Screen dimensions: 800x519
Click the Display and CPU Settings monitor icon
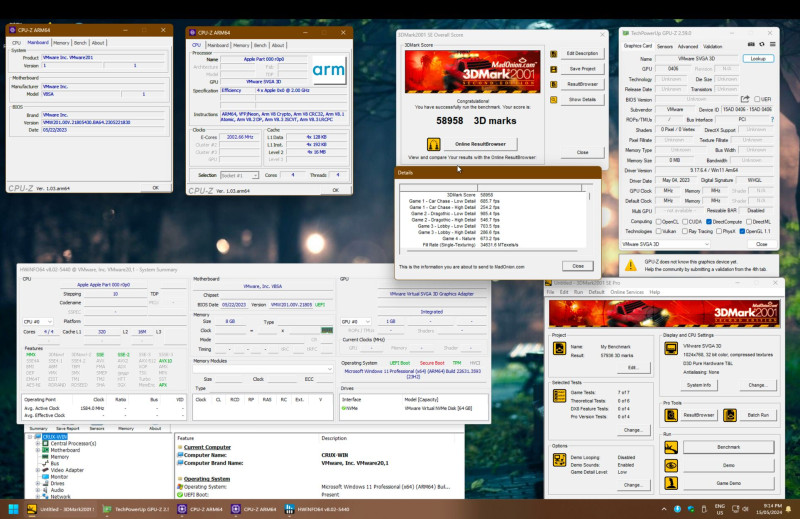pos(670,349)
